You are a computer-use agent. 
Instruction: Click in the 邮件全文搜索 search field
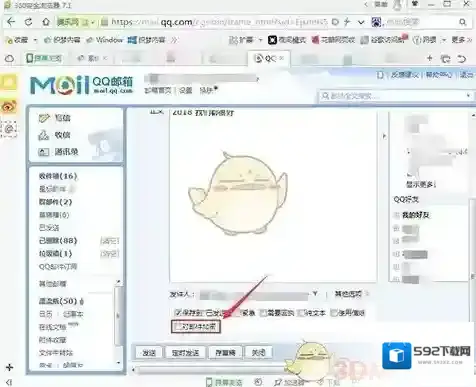tap(395, 96)
